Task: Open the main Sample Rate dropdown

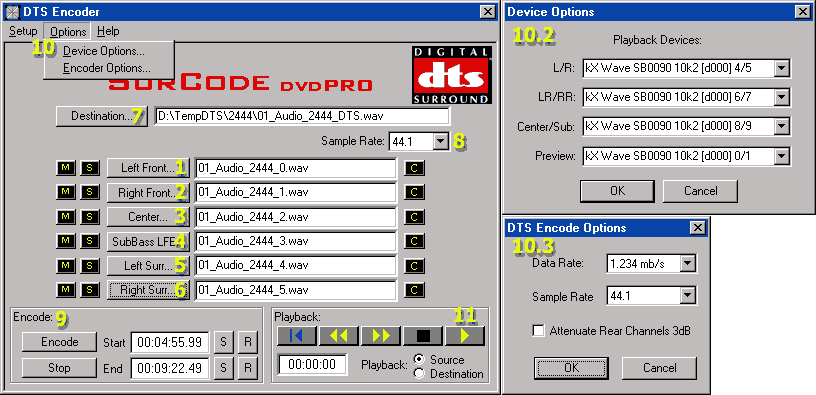Action: coord(440,141)
